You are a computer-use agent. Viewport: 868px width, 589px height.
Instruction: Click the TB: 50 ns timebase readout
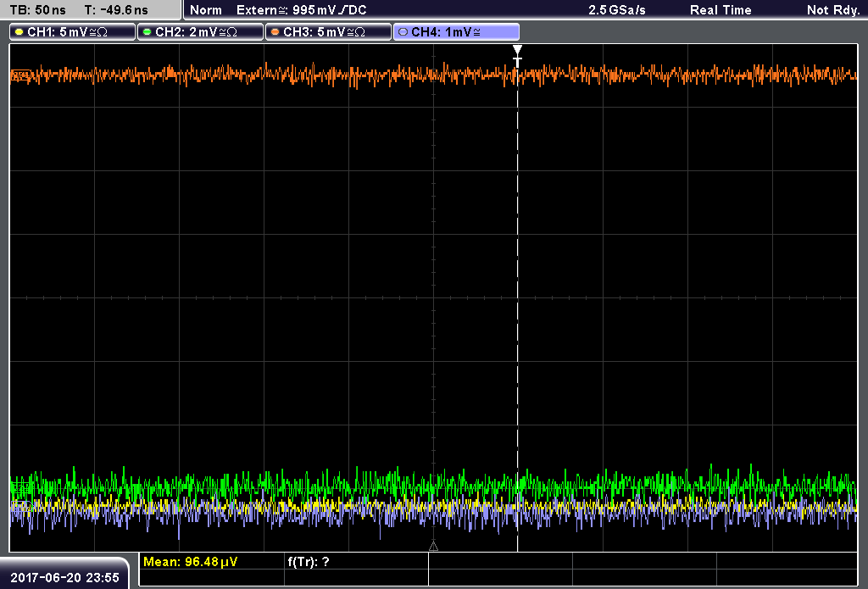[37, 10]
